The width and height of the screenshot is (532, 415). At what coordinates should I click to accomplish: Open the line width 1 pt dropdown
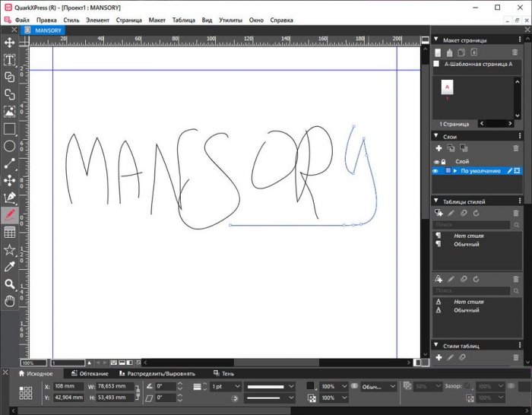point(237,386)
